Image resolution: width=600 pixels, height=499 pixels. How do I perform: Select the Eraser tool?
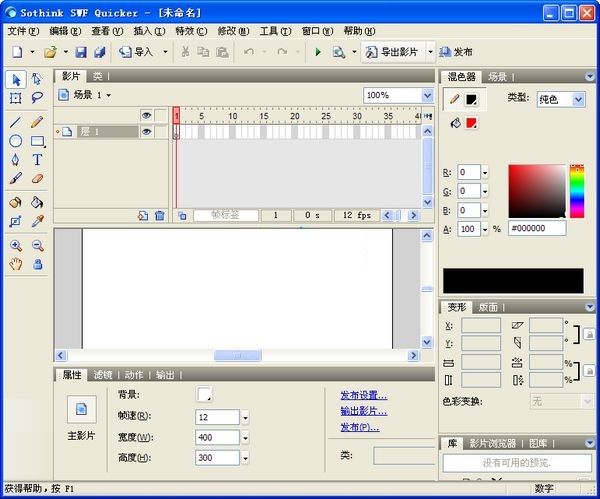[x=37, y=179]
